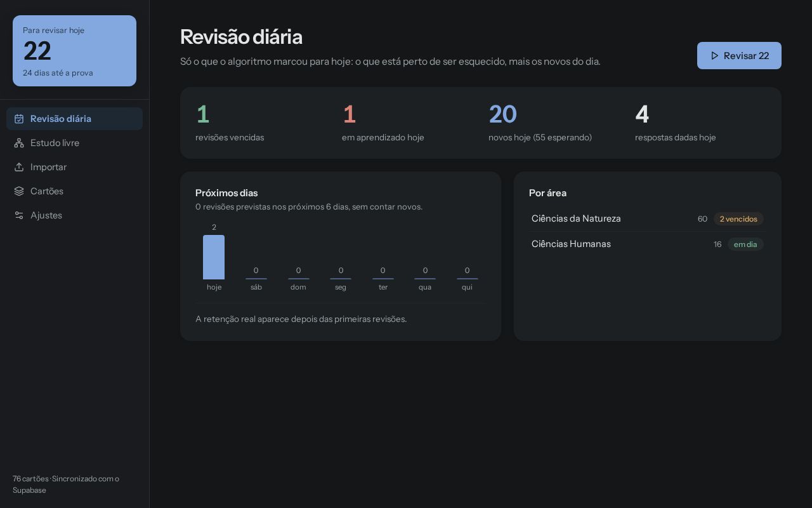Go to Estudo livre section

[74, 143]
